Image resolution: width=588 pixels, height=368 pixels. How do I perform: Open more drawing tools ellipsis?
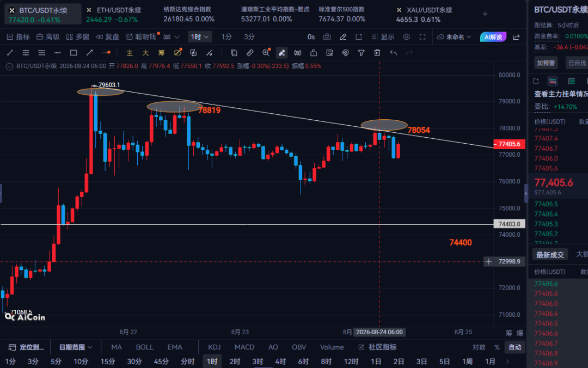point(106,53)
